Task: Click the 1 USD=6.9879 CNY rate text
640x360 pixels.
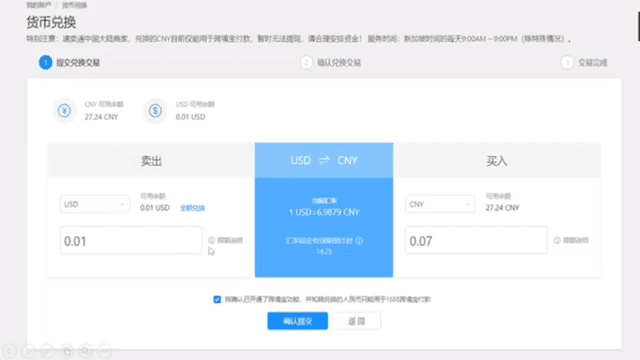Action: click(324, 212)
